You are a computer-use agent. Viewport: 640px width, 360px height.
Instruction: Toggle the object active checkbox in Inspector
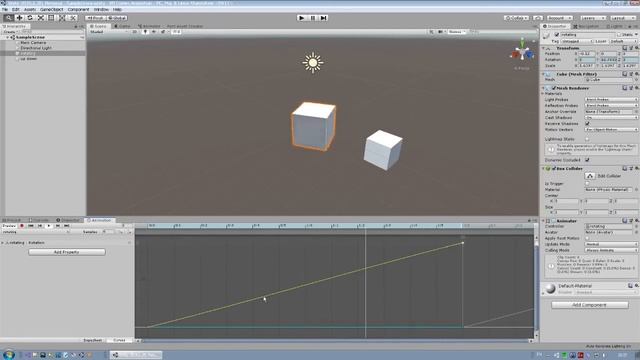click(556, 35)
